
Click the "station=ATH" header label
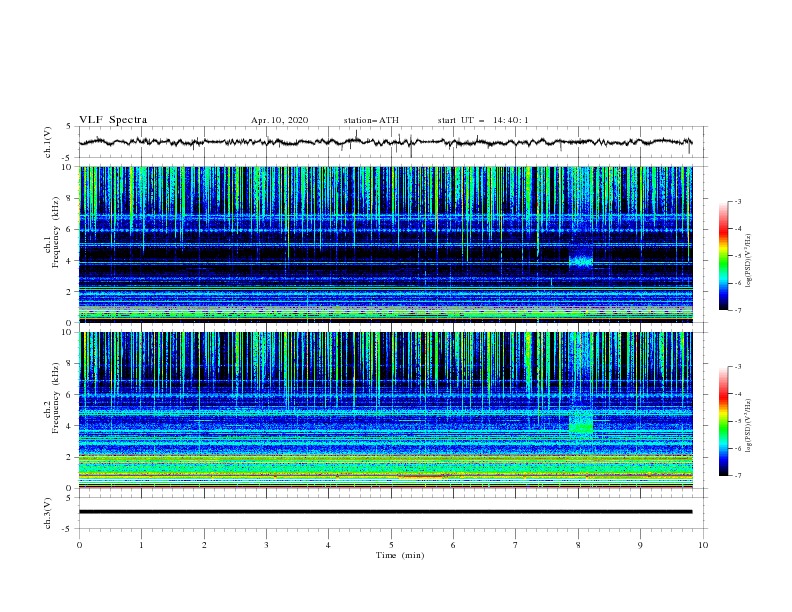tap(371, 120)
